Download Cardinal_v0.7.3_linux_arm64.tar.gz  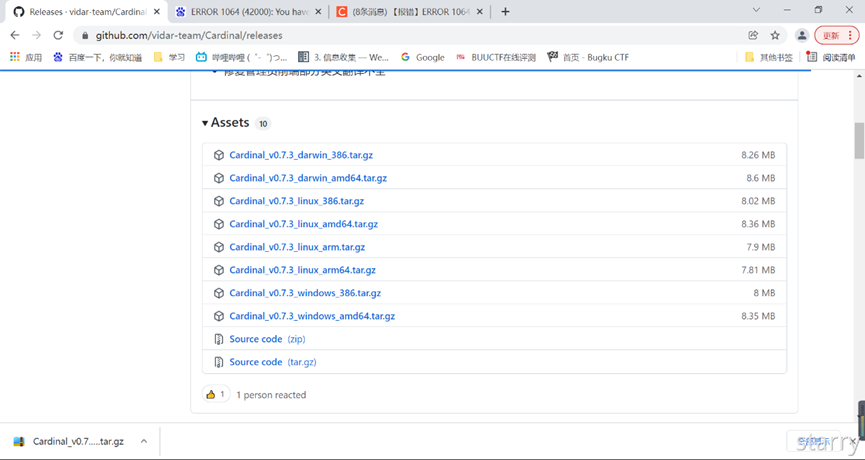(x=302, y=270)
